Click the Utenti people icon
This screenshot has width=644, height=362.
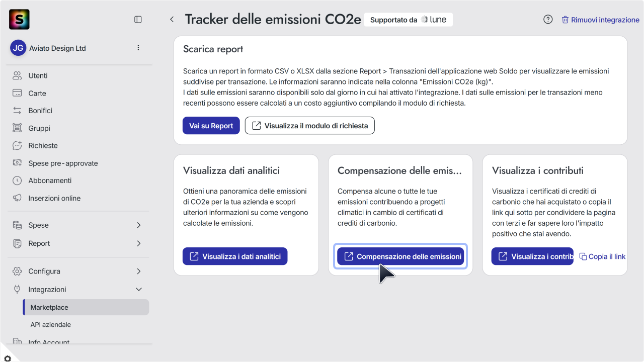click(x=17, y=75)
